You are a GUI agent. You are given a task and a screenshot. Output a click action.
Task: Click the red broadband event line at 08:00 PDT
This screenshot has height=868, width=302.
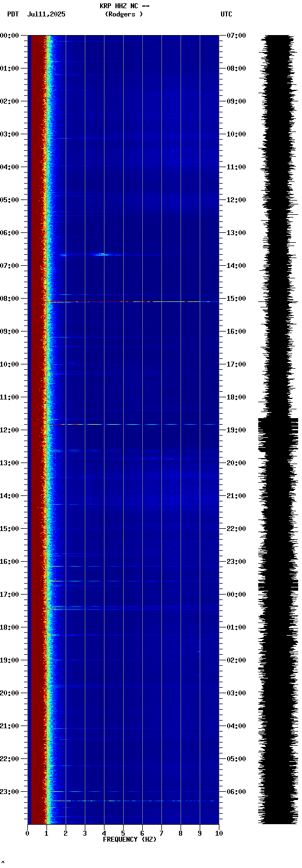[x=132, y=301]
